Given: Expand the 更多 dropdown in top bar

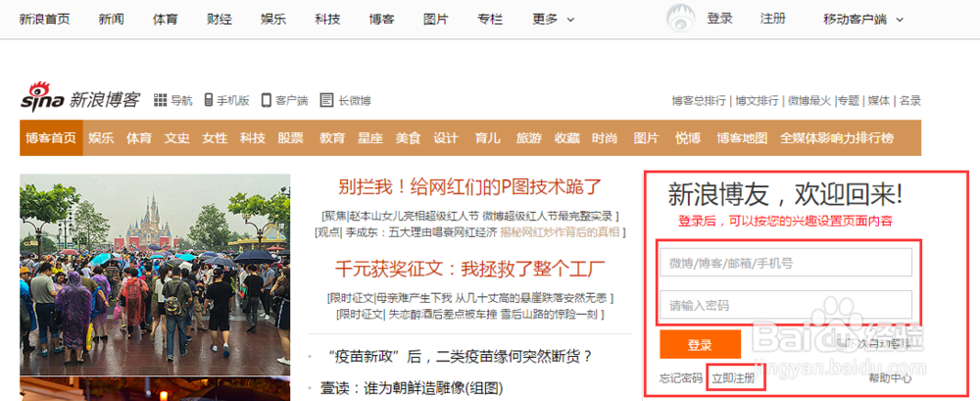Looking at the screenshot, I should pyautogui.click(x=553, y=19).
